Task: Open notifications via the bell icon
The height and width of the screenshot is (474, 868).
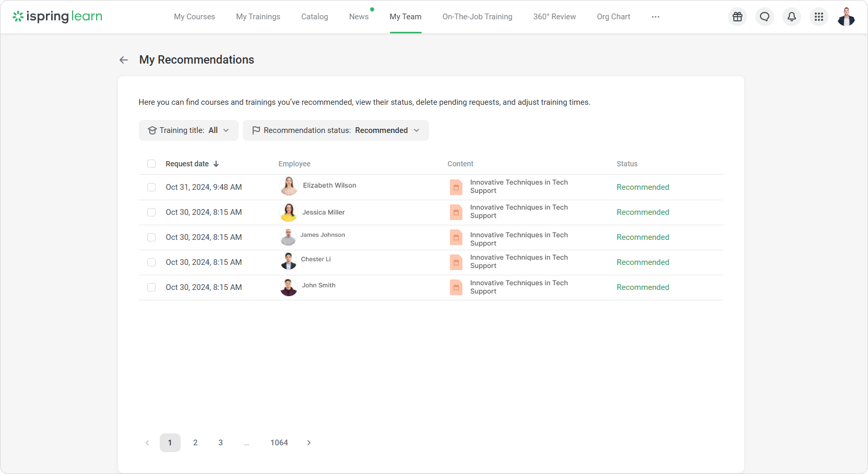Action: click(791, 16)
